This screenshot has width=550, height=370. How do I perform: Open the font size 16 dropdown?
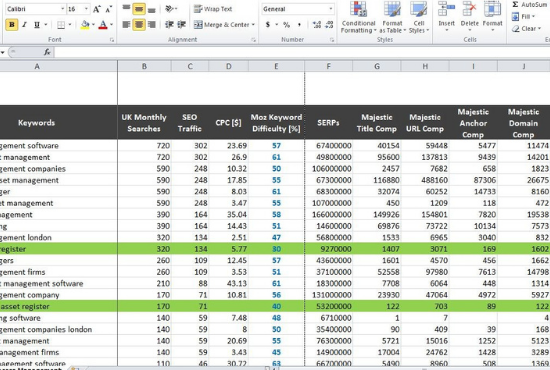(86, 9)
